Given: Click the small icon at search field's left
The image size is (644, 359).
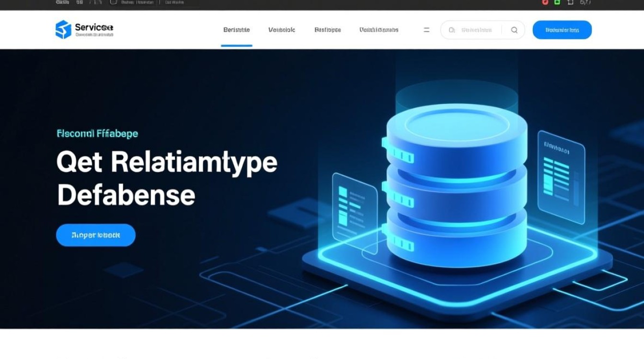Looking at the screenshot, I should click(451, 30).
